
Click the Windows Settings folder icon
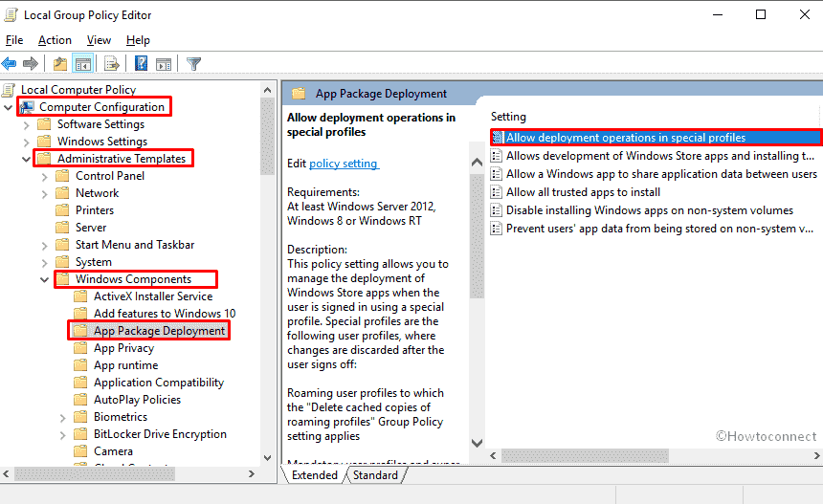[x=45, y=142]
